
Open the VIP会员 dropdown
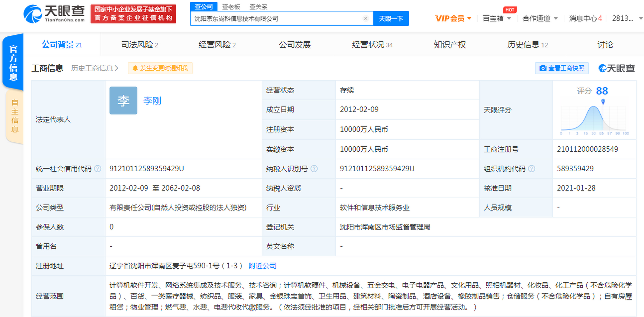click(x=453, y=19)
